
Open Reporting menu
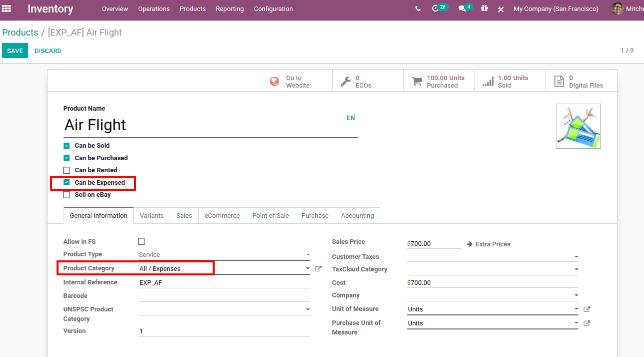click(230, 9)
